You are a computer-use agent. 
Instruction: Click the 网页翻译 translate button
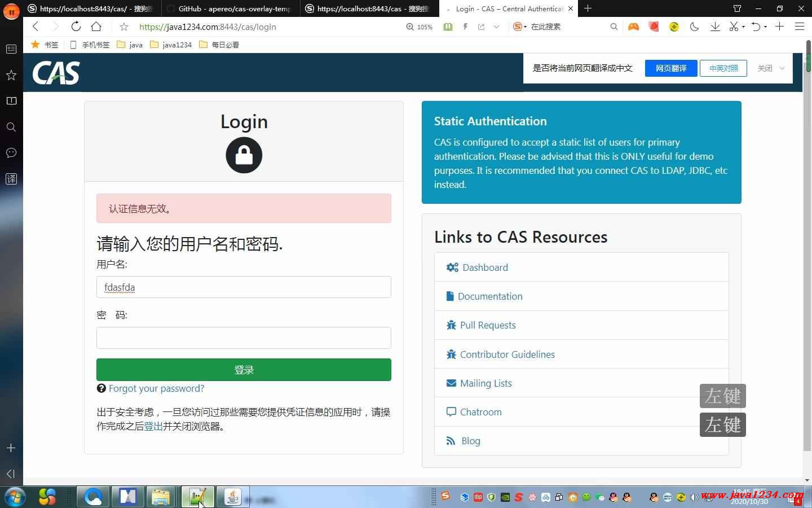[x=671, y=68]
